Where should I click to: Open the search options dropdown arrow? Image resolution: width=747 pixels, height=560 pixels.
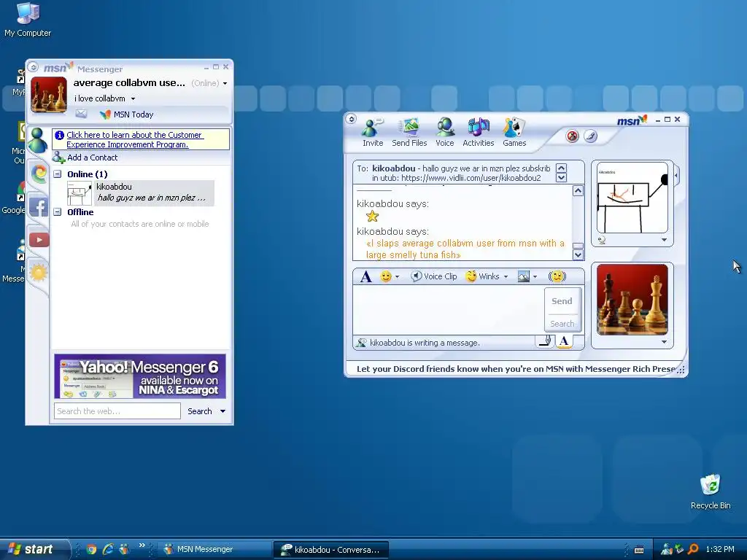coord(222,411)
